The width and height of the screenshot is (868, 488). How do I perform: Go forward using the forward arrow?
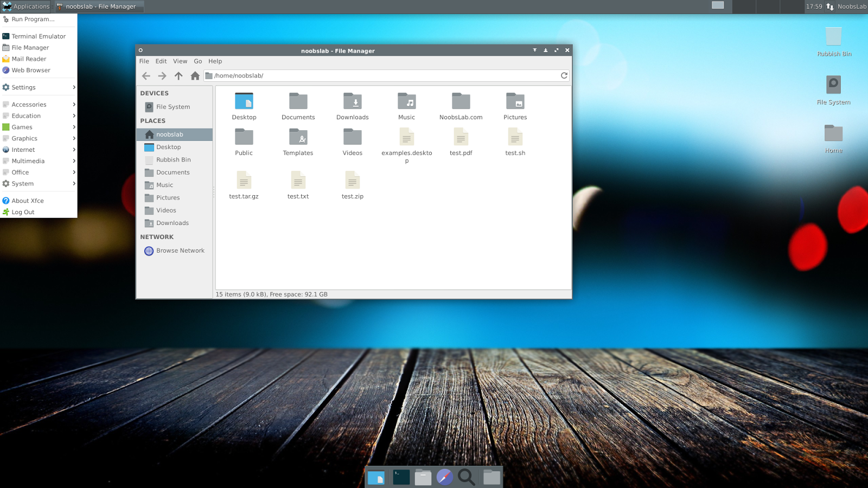point(162,76)
